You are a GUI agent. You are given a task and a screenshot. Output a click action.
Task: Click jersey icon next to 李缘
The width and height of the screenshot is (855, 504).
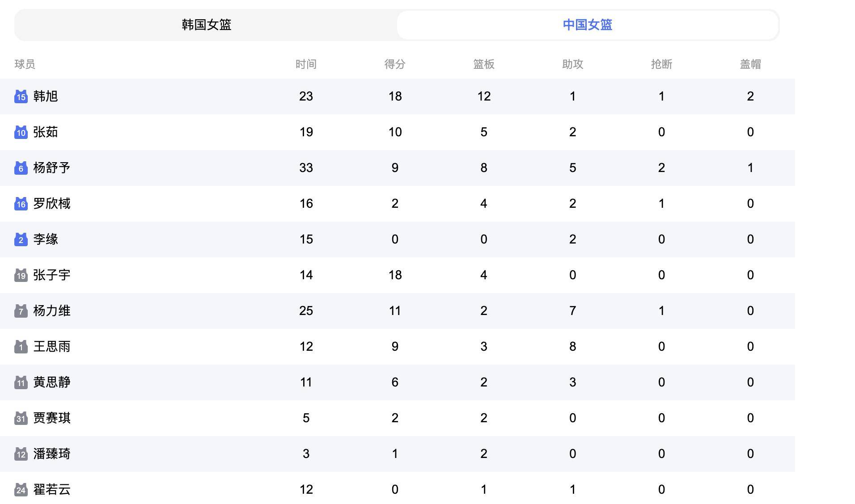click(20, 239)
